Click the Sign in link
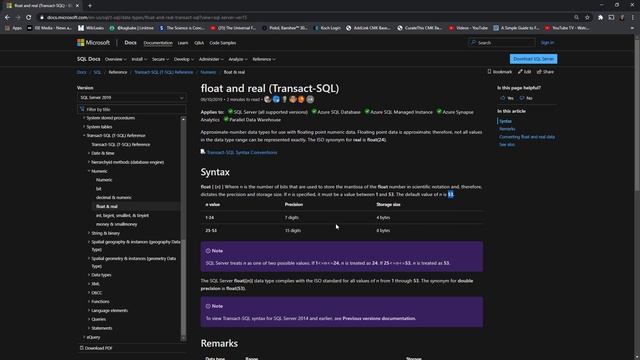 tap(547, 42)
